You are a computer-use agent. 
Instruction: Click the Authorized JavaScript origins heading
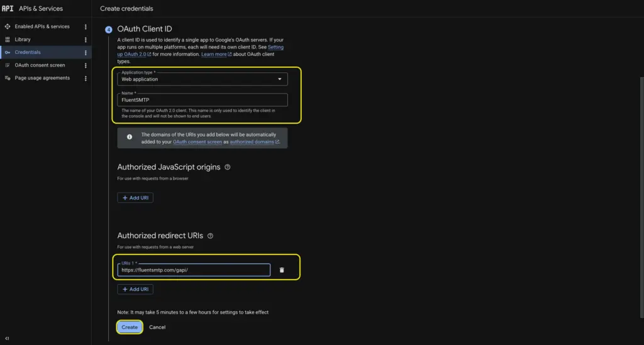point(169,167)
